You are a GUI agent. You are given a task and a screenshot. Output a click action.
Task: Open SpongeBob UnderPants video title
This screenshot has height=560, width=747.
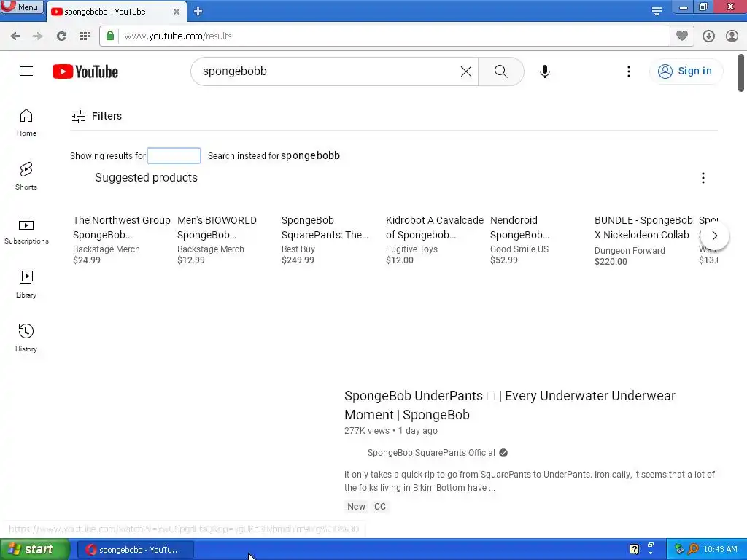tap(510, 405)
